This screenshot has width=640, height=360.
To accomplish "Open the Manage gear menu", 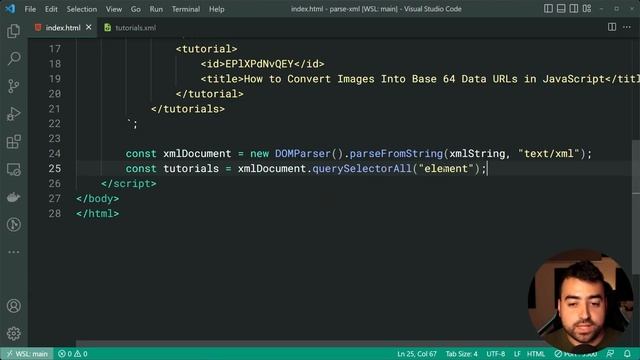I will click(x=13, y=333).
